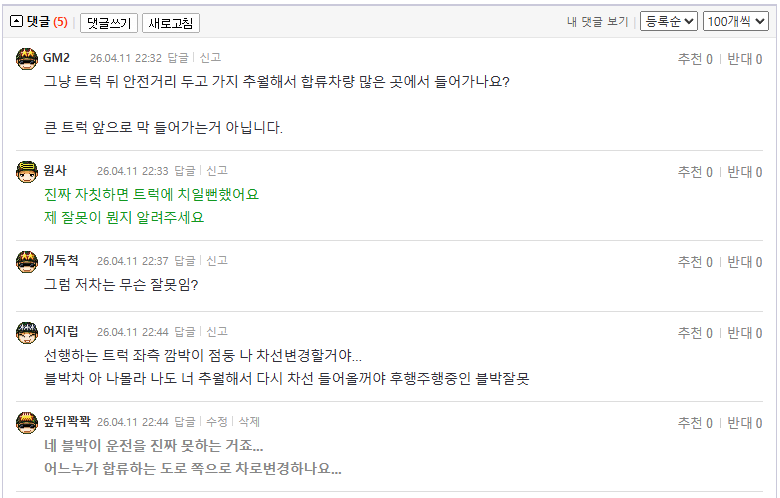Open the 100개씩 per-page dropdown
The image size is (780, 498).
[x=735, y=21]
